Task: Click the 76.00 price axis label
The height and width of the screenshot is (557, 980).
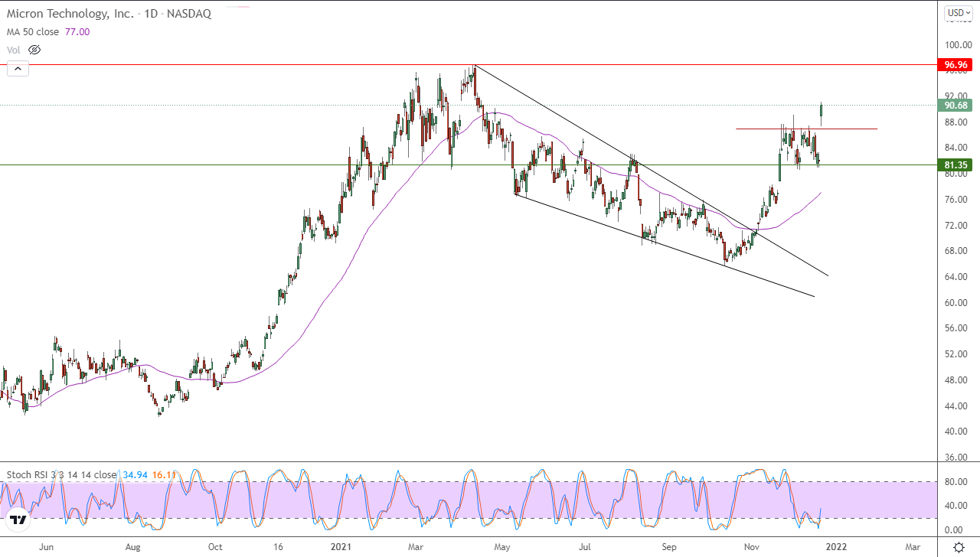Action: 956,200
